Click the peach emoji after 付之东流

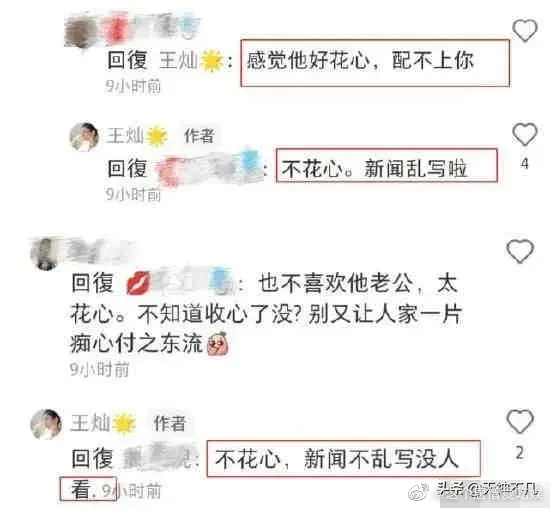(218, 344)
